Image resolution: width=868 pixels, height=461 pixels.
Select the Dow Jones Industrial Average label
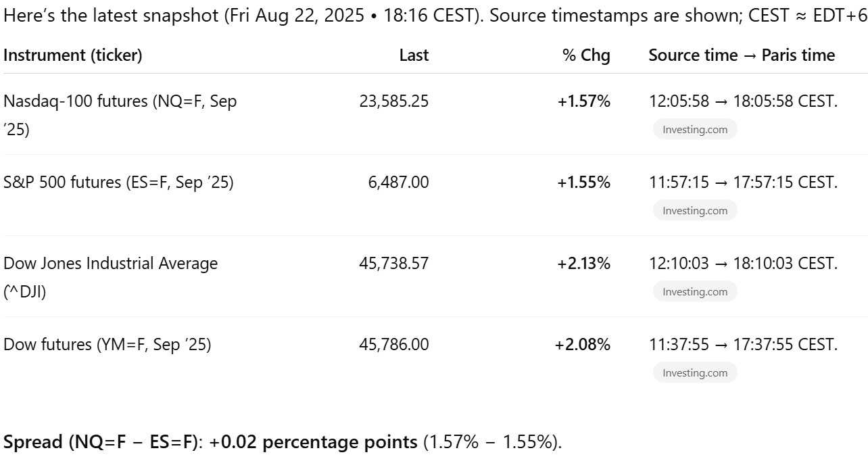tap(110, 264)
